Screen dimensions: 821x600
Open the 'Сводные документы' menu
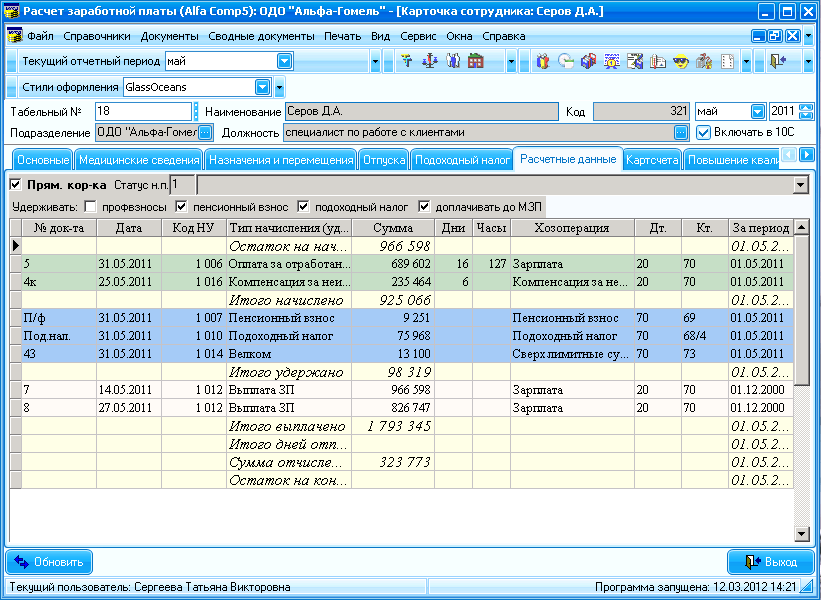point(263,36)
